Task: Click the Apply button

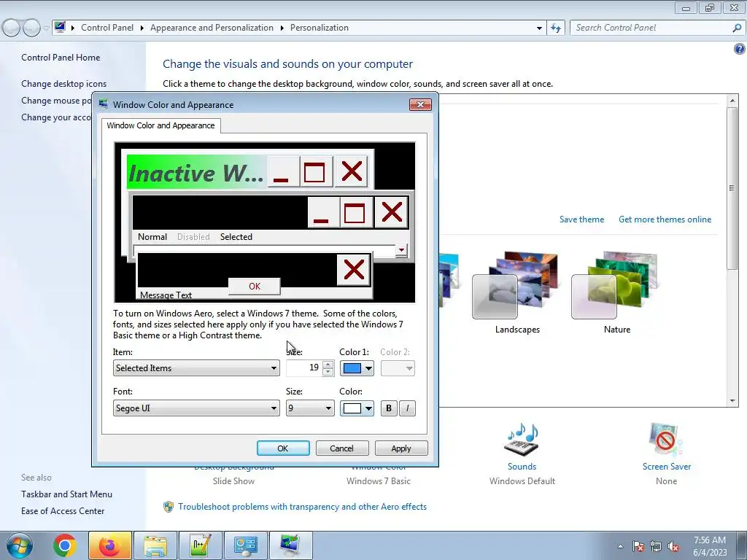Action: click(x=401, y=448)
